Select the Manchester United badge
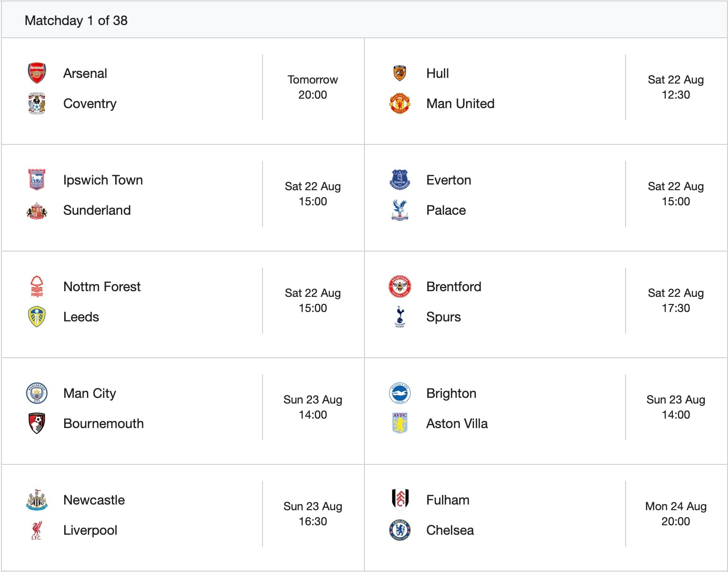 [400, 103]
